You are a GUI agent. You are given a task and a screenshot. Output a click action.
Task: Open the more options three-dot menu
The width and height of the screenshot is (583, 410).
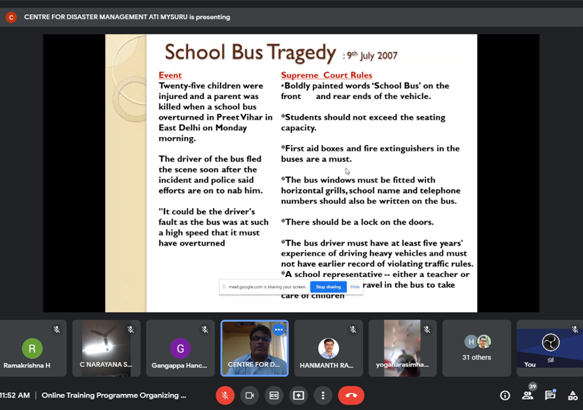323,395
